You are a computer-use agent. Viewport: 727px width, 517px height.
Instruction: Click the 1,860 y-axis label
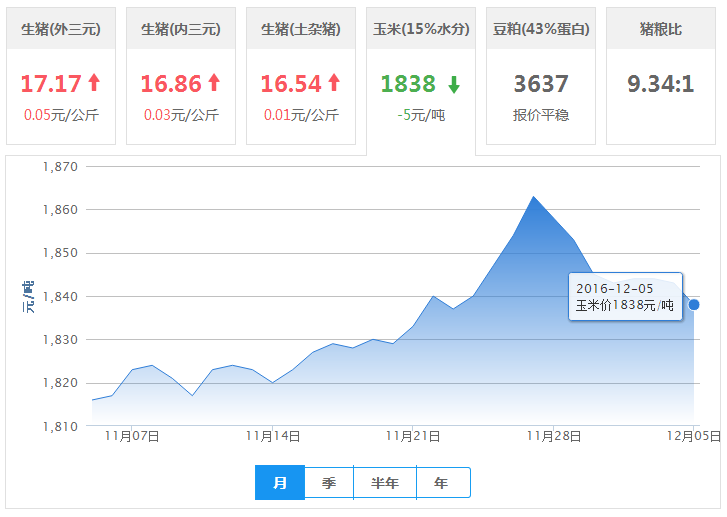point(60,210)
